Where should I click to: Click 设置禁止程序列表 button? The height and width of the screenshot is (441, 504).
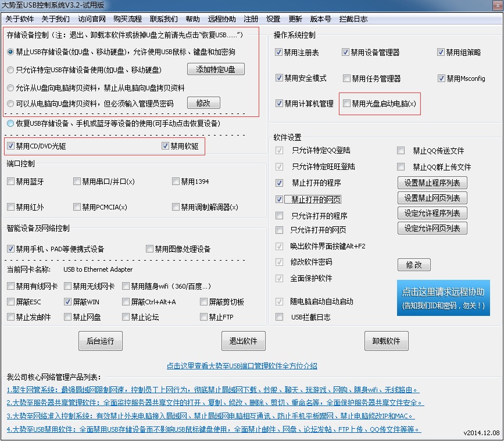[432, 183]
